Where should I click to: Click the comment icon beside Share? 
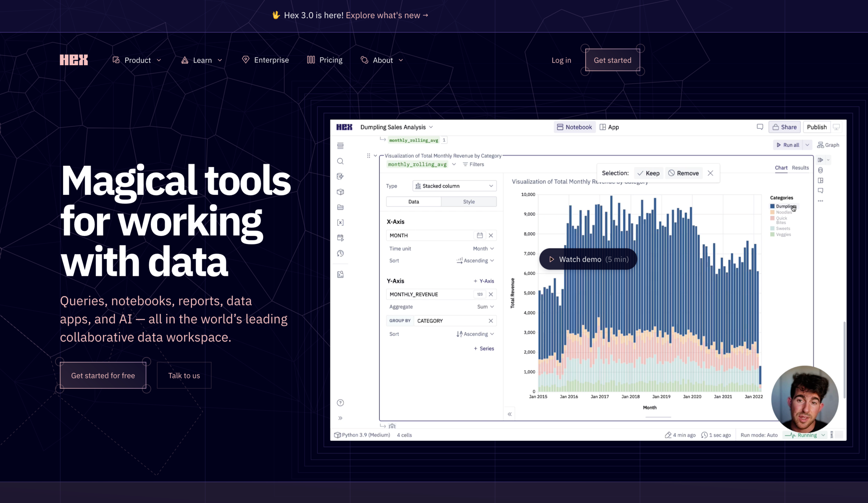click(x=760, y=127)
